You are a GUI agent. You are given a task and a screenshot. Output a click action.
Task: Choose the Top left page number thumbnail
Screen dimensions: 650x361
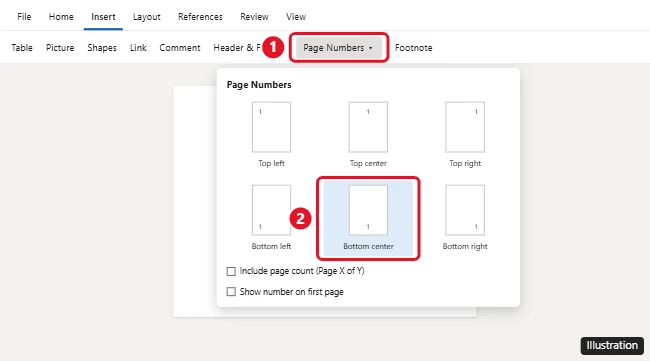tap(272, 127)
